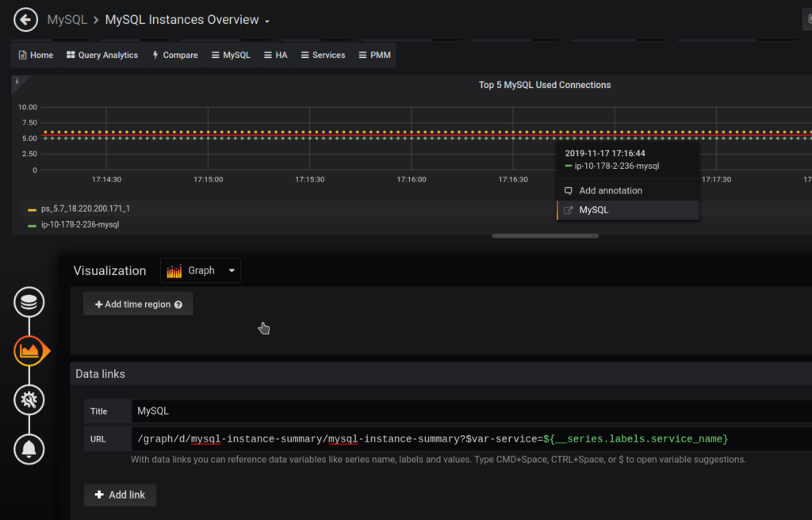812x520 pixels.
Task: Toggle ip-10-178-2-236-mysql series in legend
Action: pos(80,225)
